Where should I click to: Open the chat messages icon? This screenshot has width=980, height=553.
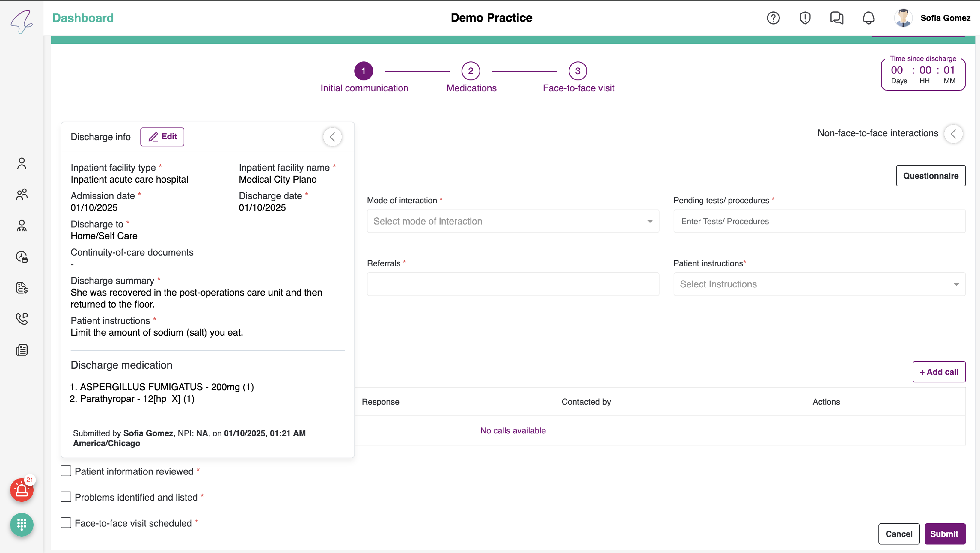pos(836,18)
